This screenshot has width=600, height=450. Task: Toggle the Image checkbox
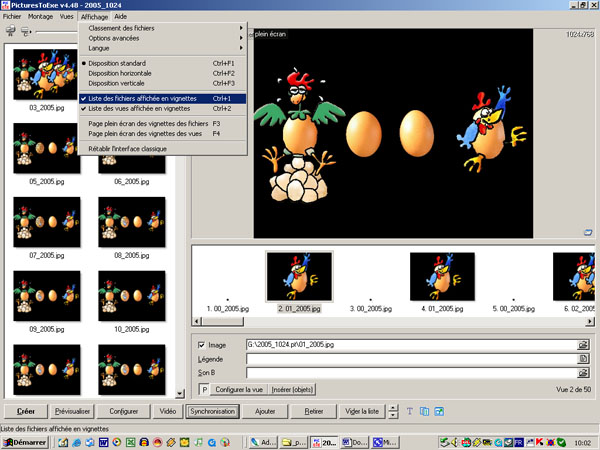click(202, 345)
